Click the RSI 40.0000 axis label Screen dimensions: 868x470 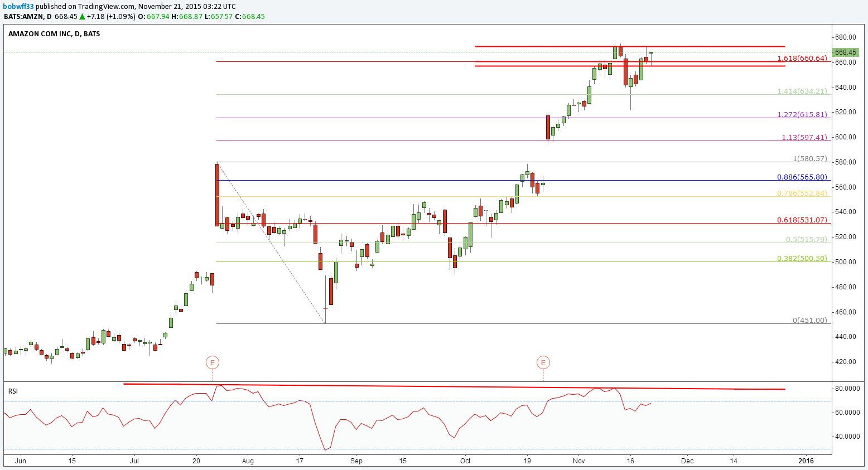coord(848,437)
